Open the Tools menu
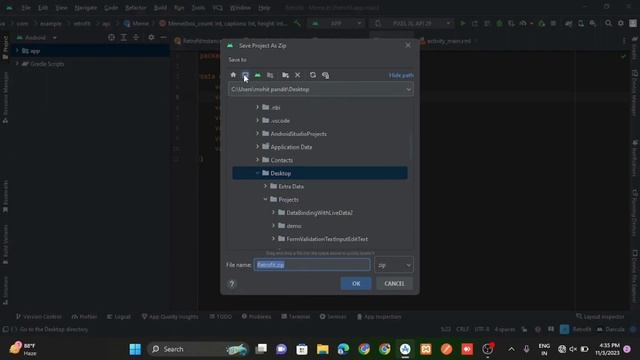640x360 pixels. (x=198, y=8)
